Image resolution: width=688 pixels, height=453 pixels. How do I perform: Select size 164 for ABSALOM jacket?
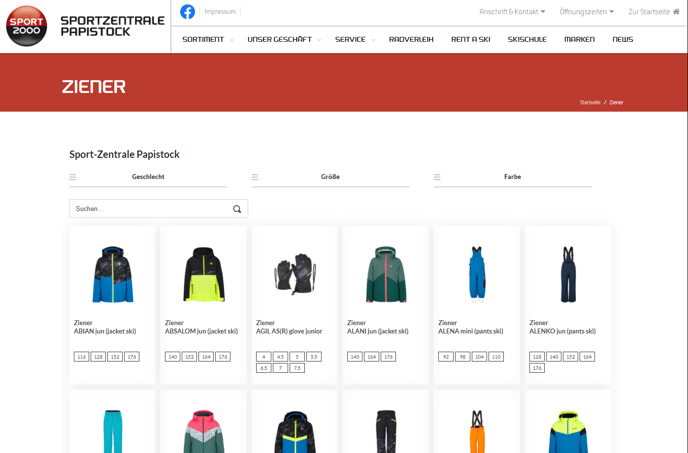[x=206, y=357]
